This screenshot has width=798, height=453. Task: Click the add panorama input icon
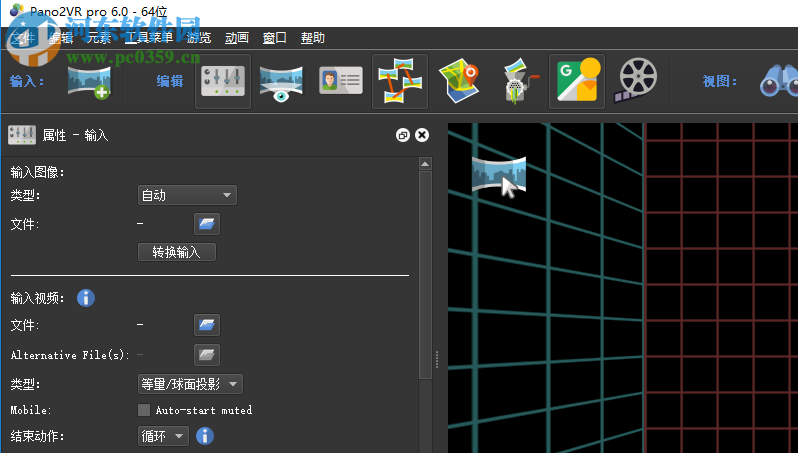point(89,82)
